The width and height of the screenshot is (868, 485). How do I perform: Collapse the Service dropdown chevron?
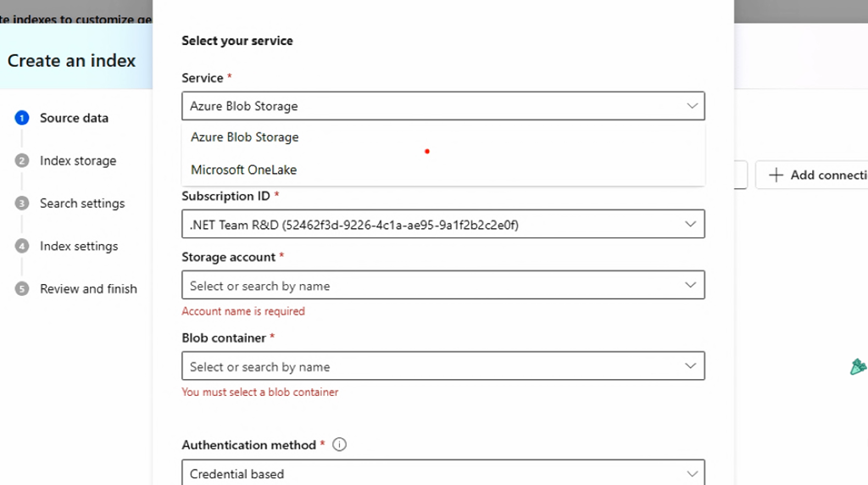pos(692,106)
